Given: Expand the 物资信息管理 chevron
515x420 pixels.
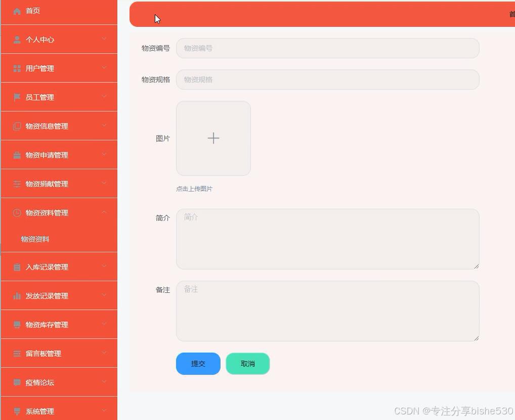Looking at the screenshot, I should click(x=104, y=125).
